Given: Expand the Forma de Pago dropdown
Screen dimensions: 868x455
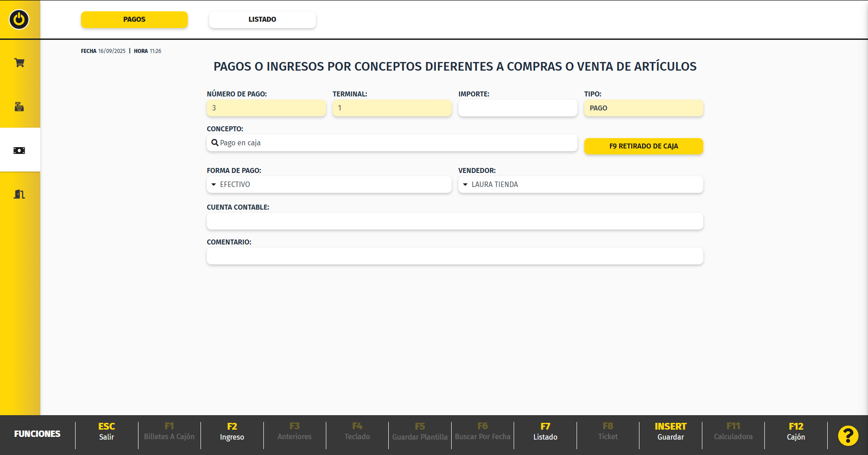Looking at the screenshot, I should coord(329,185).
